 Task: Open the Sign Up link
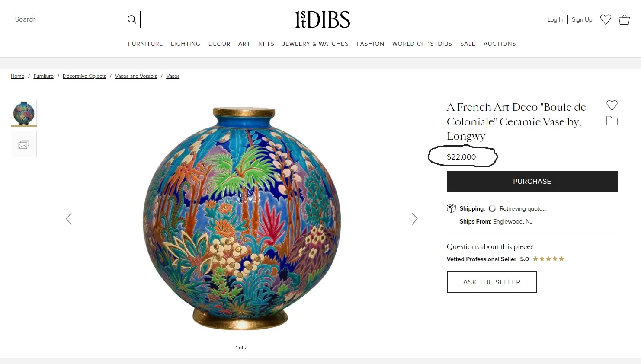tap(582, 19)
